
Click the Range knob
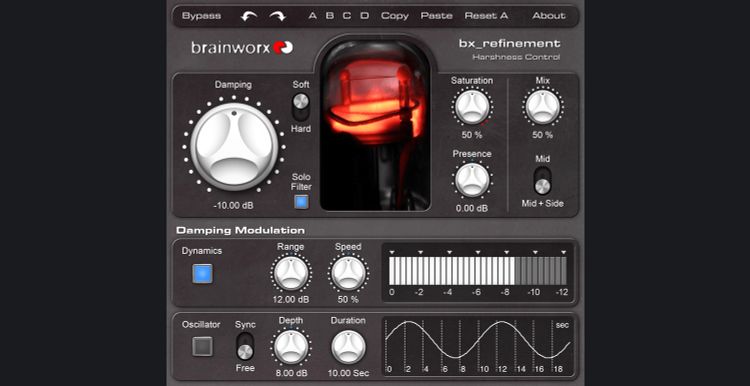[x=291, y=274]
